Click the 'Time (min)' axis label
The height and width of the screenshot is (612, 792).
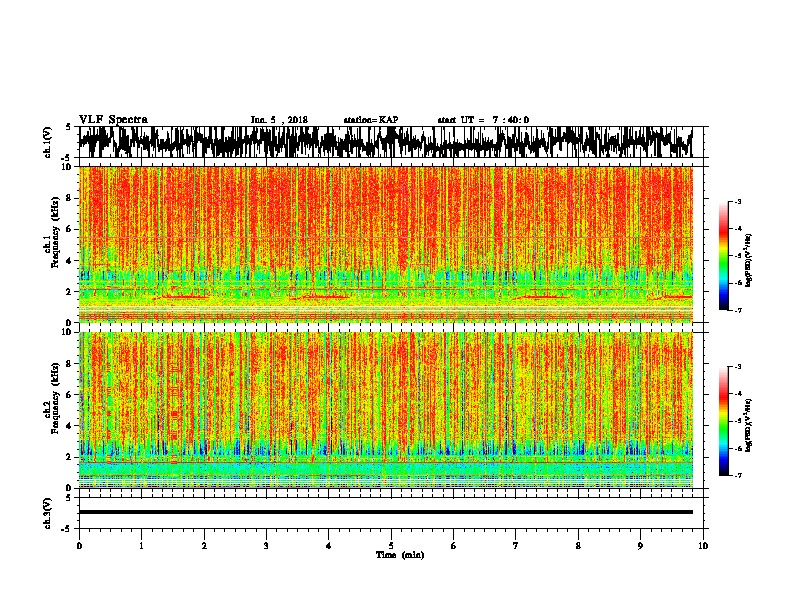pyautogui.click(x=400, y=555)
